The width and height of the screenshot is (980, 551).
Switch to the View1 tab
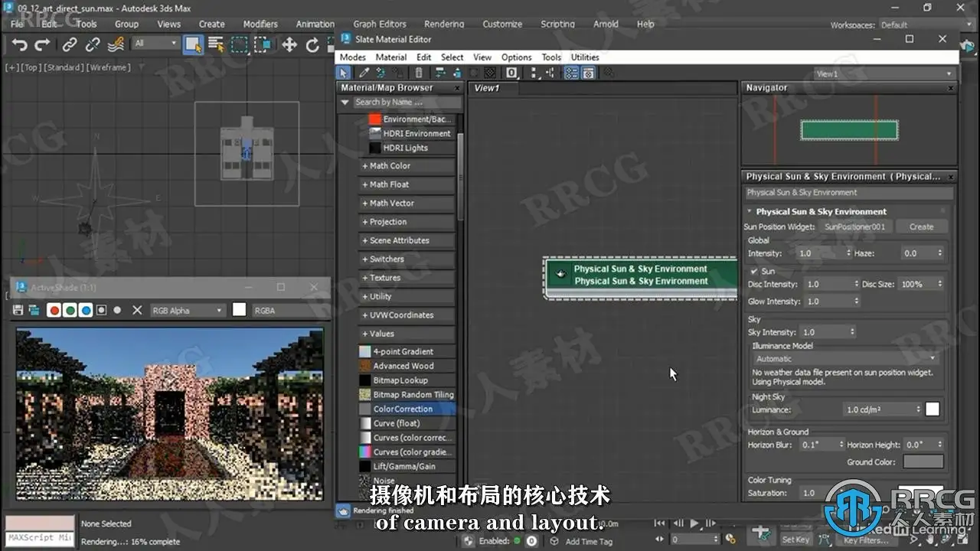[x=487, y=88]
